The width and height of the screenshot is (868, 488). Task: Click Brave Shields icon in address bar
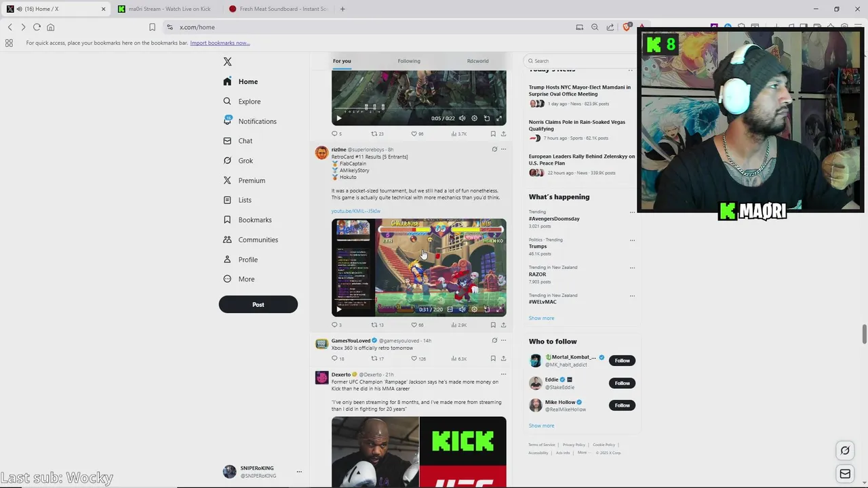click(x=627, y=27)
